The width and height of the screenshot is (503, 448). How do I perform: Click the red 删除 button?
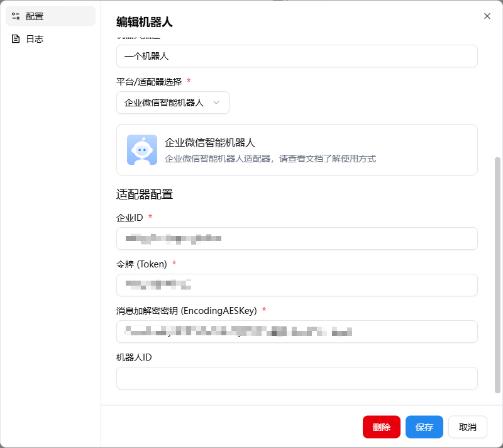tap(382, 427)
